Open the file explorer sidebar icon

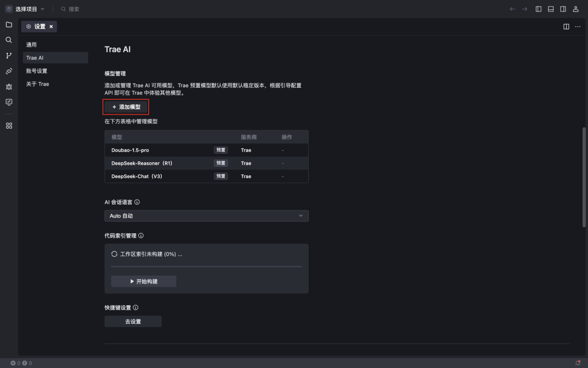pyautogui.click(x=9, y=25)
